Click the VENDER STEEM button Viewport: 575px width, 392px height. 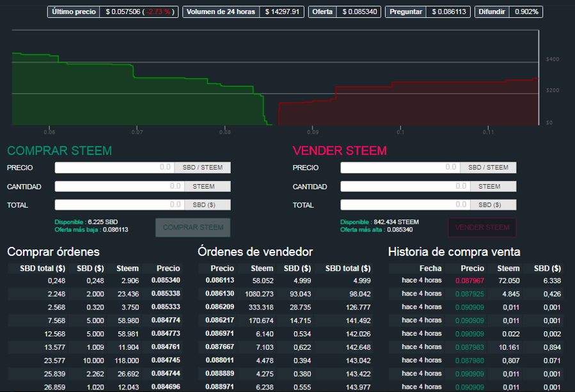[x=482, y=228]
